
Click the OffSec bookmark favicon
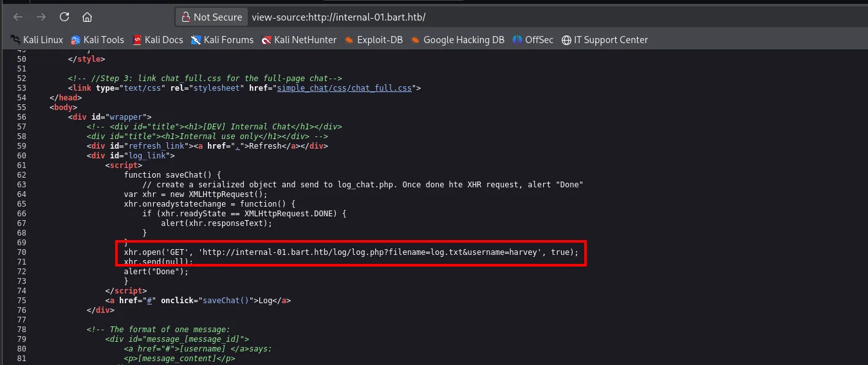(517, 40)
